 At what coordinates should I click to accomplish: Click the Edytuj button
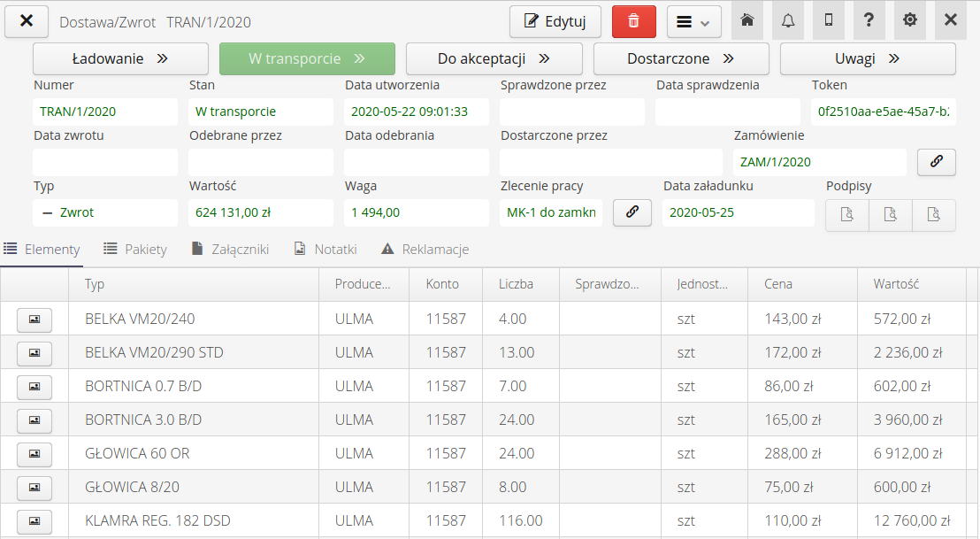point(555,21)
